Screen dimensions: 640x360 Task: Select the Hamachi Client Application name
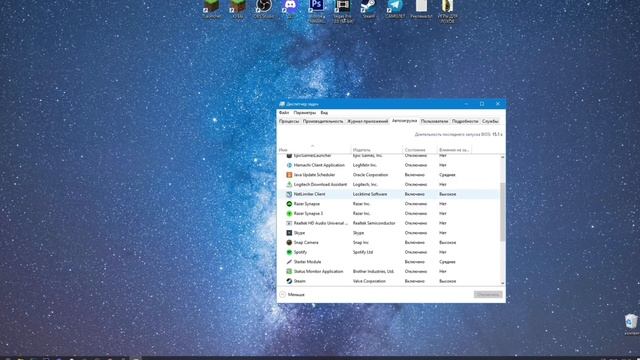(x=319, y=165)
